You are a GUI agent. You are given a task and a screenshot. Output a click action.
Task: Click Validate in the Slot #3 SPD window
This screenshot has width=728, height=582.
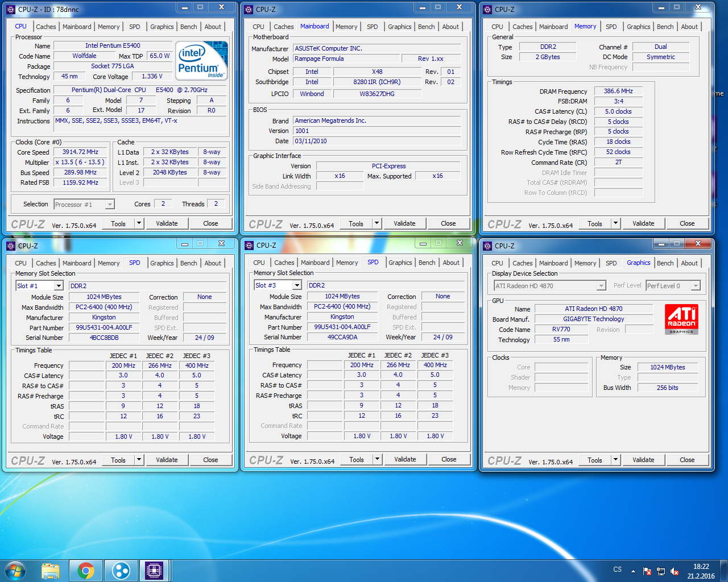(x=405, y=459)
